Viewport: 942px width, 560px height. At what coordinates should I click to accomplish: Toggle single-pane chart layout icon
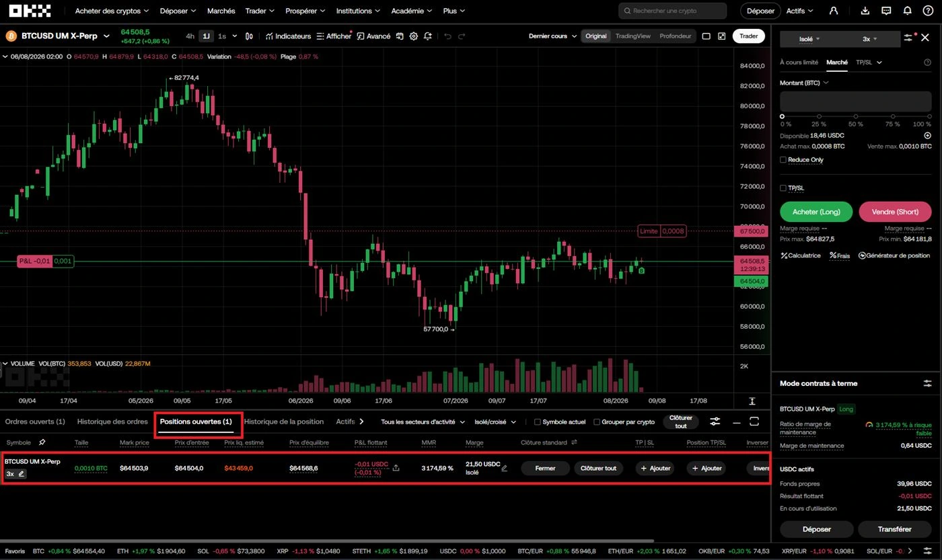click(x=706, y=36)
